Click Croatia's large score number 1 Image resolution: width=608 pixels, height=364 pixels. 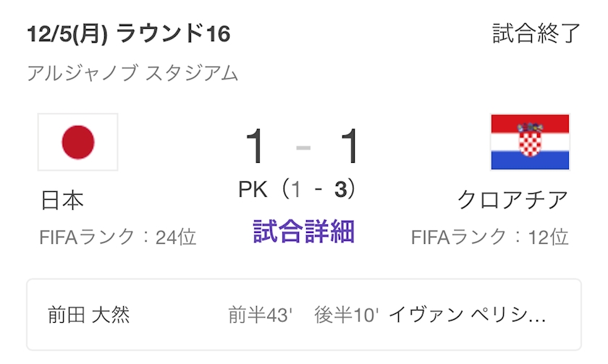click(350, 147)
